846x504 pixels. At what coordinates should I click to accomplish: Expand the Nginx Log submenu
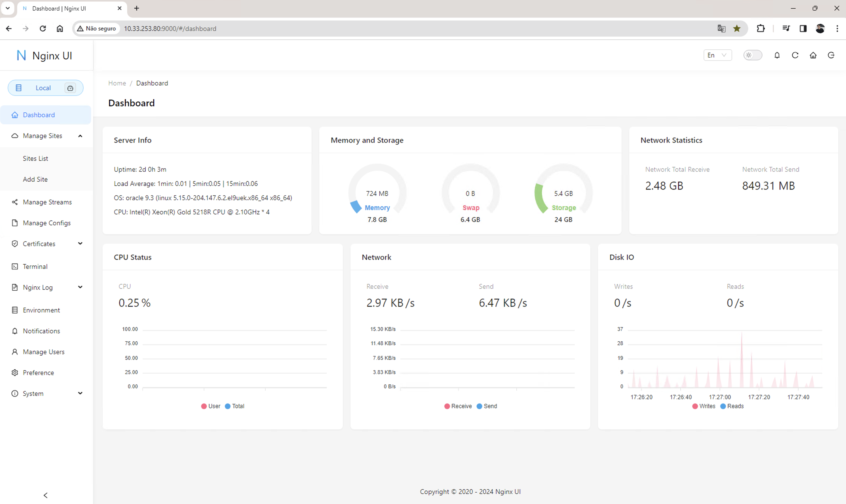pyautogui.click(x=80, y=287)
